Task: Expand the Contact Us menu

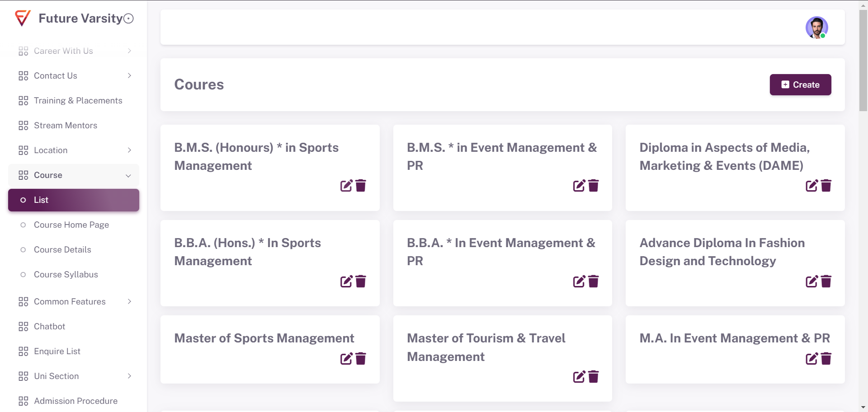Action: [x=74, y=76]
